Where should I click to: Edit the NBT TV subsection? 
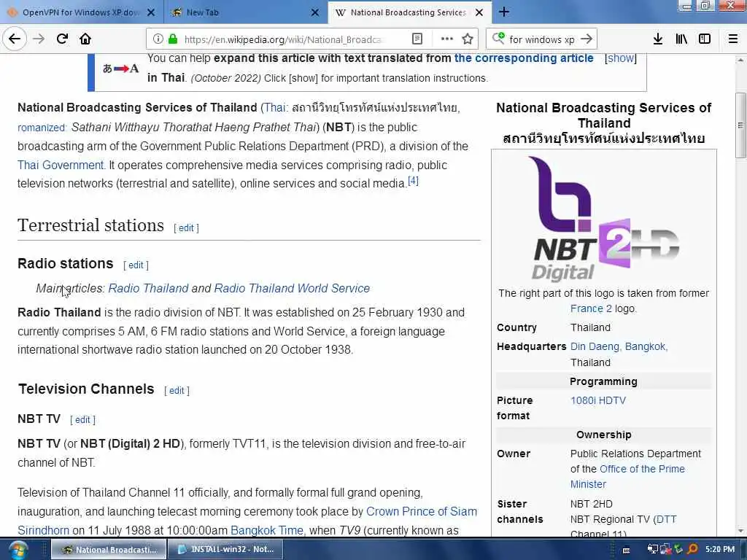click(x=82, y=419)
